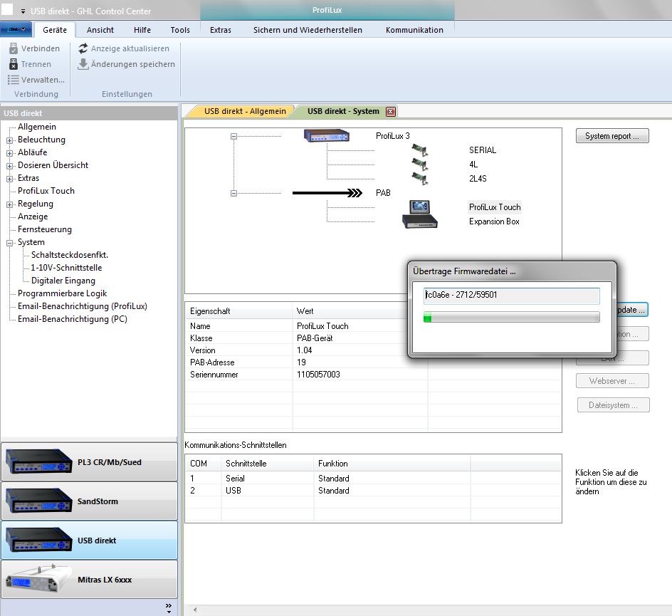Click the System report button
Viewport: 672px width, 616px height.
[611, 136]
